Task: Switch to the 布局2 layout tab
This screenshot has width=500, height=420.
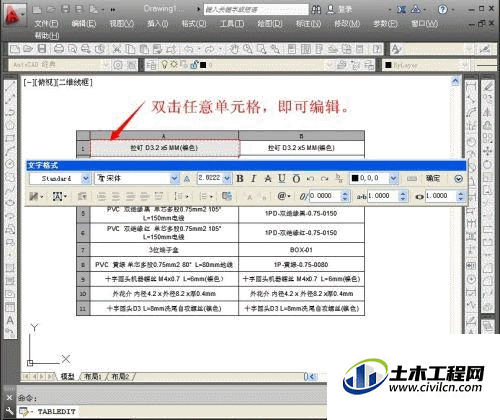Action: coord(120,377)
